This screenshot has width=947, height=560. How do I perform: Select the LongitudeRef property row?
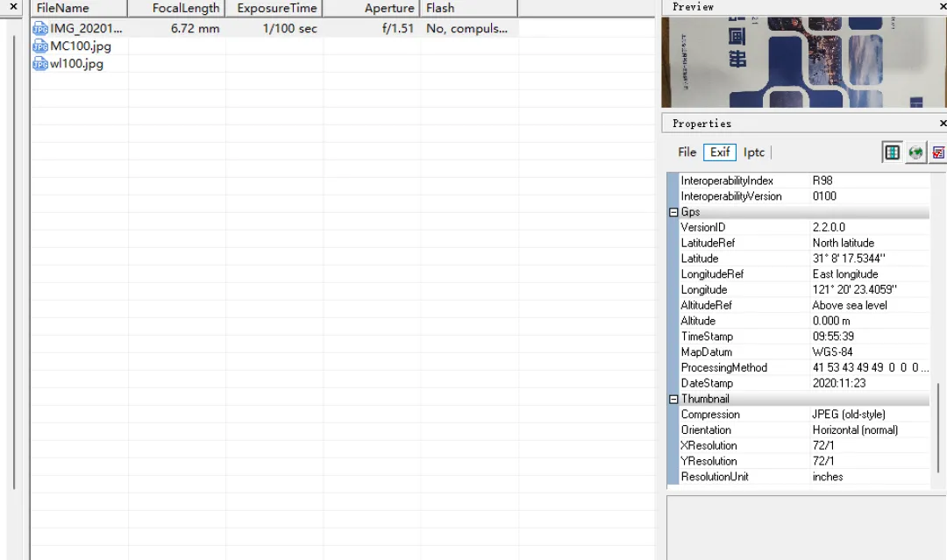pos(804,274)
